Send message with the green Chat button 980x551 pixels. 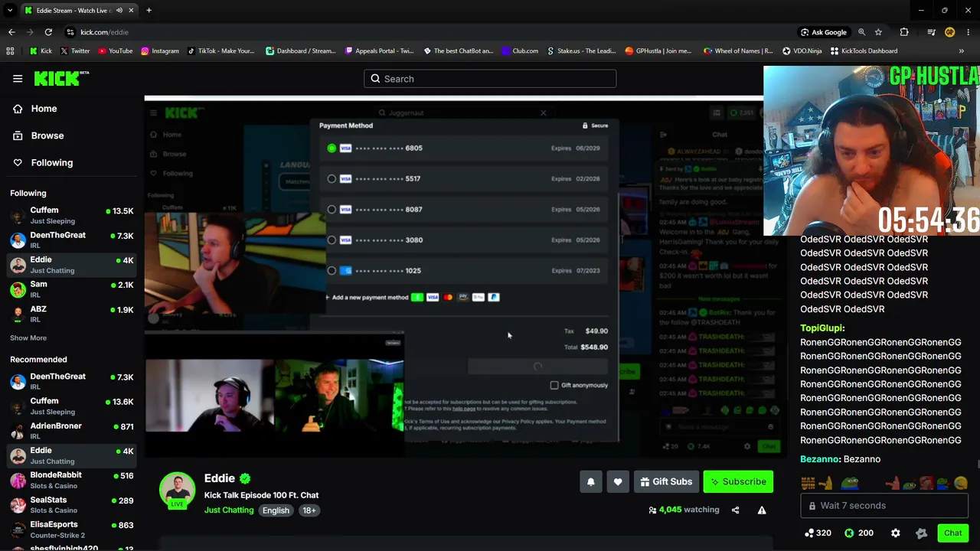pos(953,533)
